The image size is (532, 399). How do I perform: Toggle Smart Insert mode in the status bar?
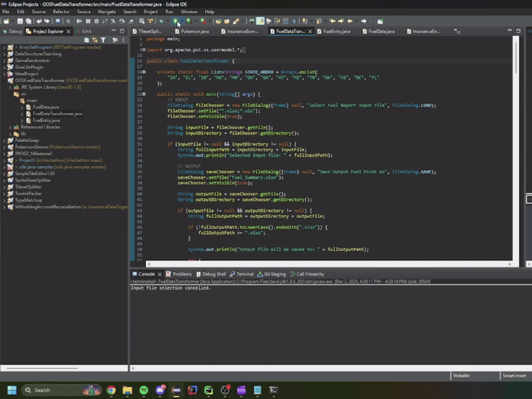pos(514,376)
